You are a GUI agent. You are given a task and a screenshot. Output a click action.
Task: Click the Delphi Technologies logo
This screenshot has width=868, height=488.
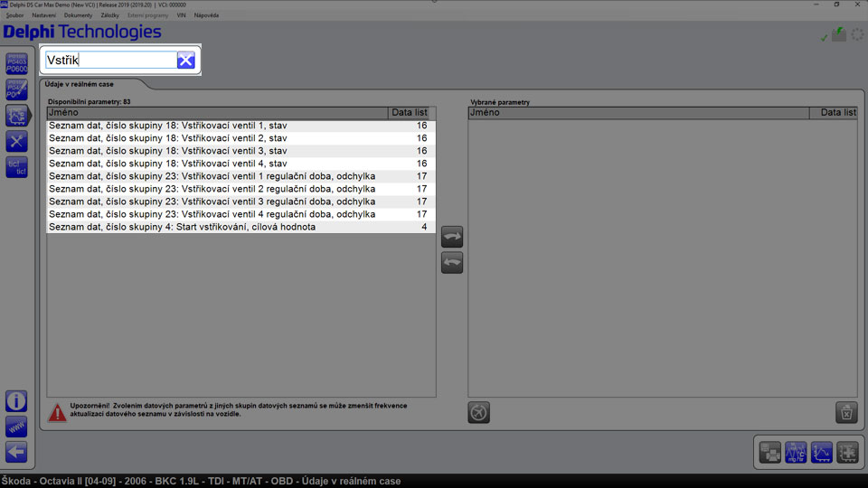(x=82, y=33)
